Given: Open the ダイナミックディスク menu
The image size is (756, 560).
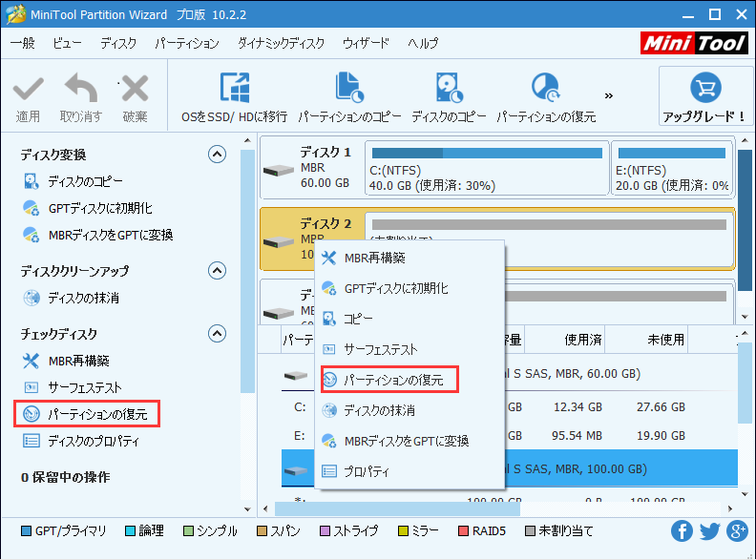Looking at the screenshot, I should point(281,43).
